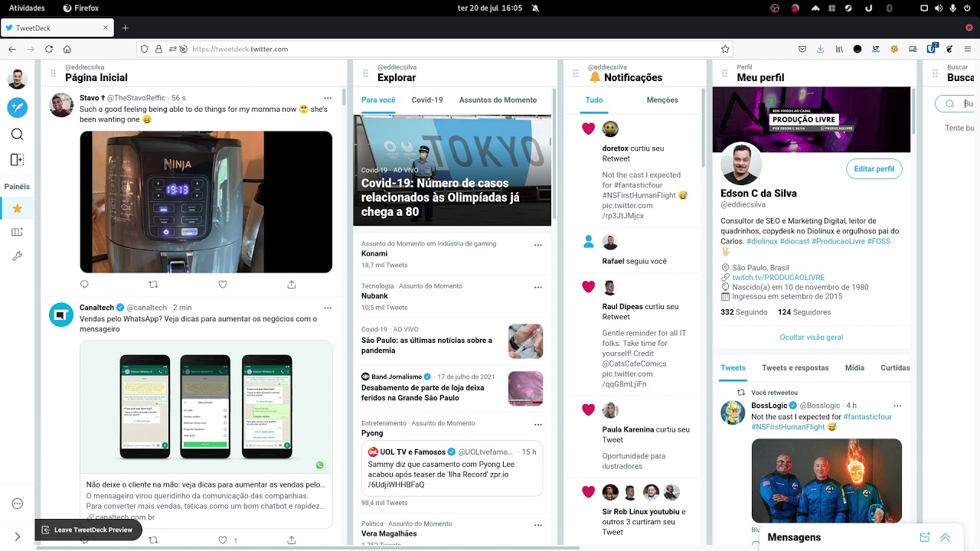Open more options on Stavo tweet

point(328,98)
